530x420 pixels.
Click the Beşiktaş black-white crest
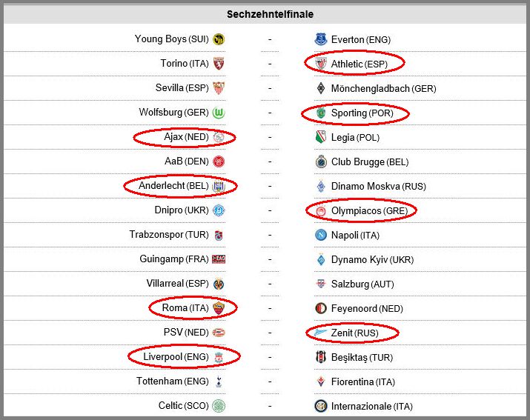click(x=321, y=357)
